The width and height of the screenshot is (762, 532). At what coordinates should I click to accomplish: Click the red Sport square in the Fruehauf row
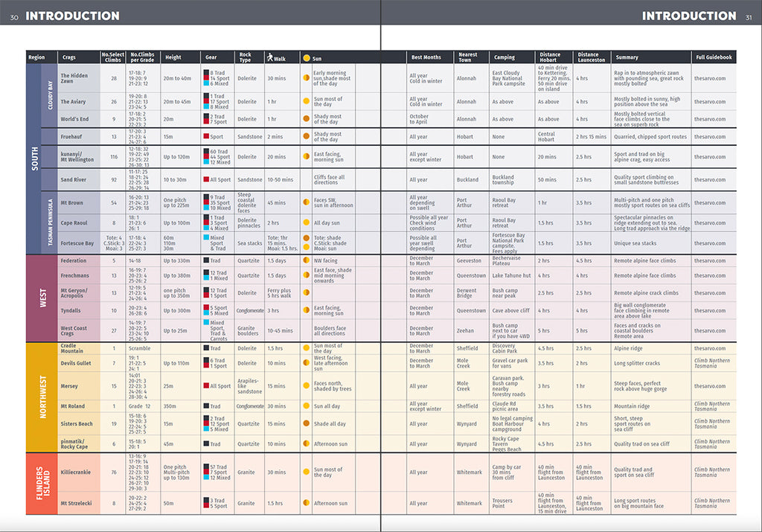(x=206, y=137)
